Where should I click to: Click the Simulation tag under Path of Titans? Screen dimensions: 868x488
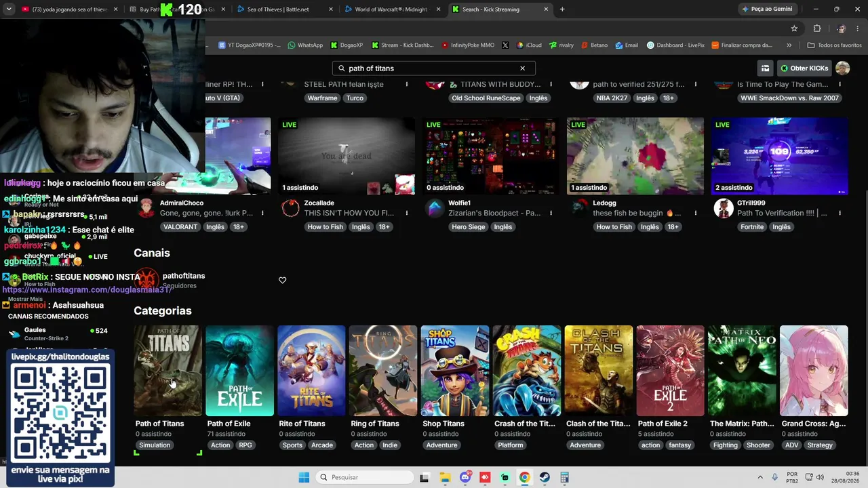click(155, 445)
